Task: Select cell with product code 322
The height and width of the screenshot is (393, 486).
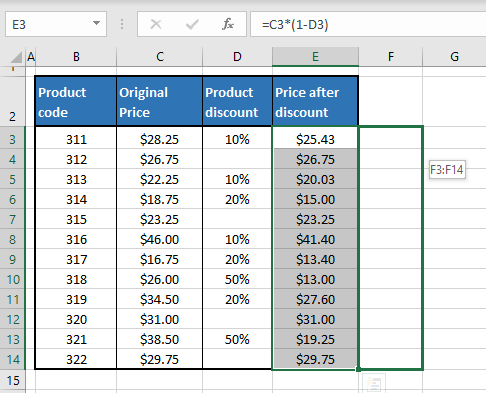Action: tap(76, 359)
